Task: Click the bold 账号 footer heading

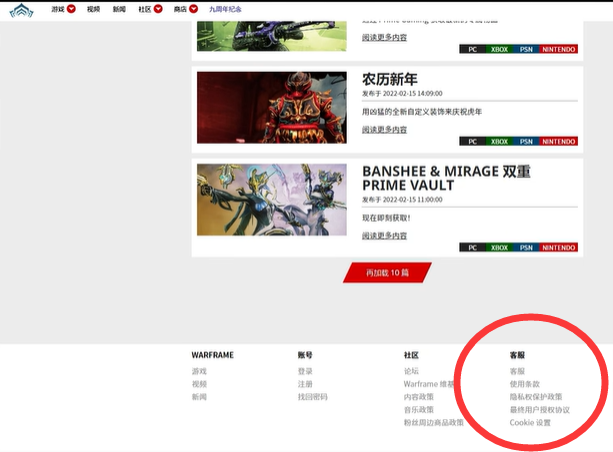Action: tap(305, 355)
